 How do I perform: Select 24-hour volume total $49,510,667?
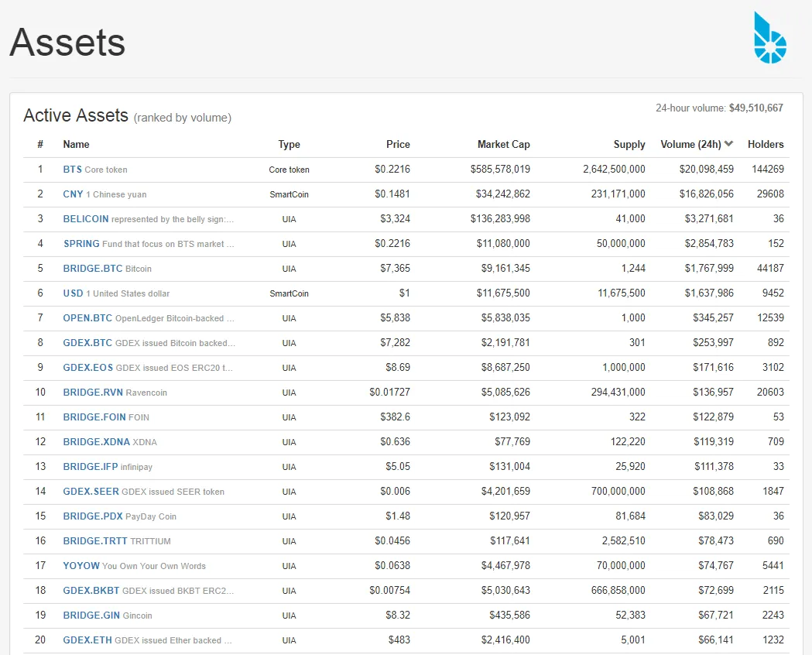click(x=756, y=108)
